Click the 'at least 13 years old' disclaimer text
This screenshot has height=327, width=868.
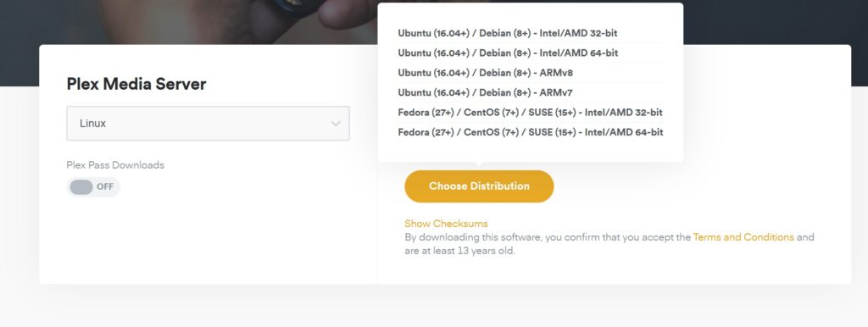[465, 251]
